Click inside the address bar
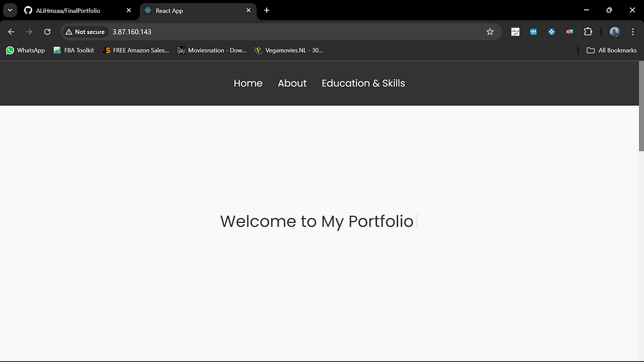This screenshot has height=362, width=644. click(x=245, y=32)
